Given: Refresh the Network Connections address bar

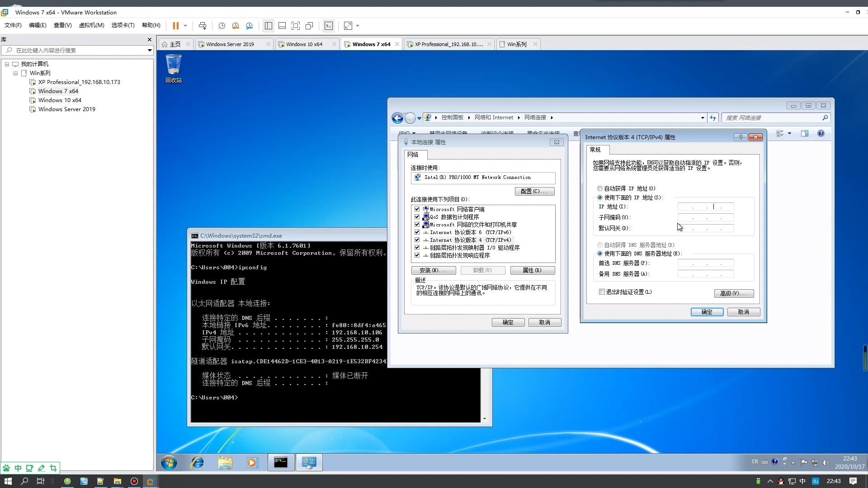Looking at the screenshot, I should [x=713, y=117].
